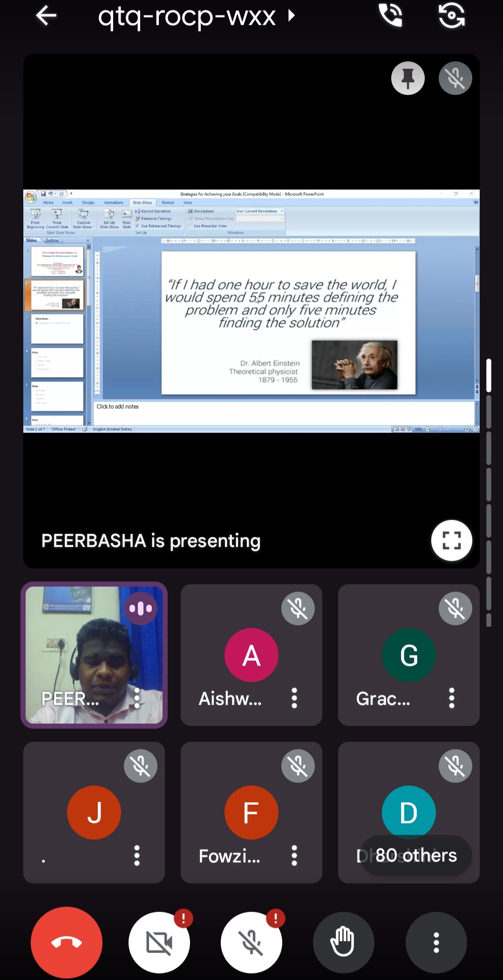Raise your hand in the meeting
Viewport: 503px width, 980px height.
pos(343,942)
